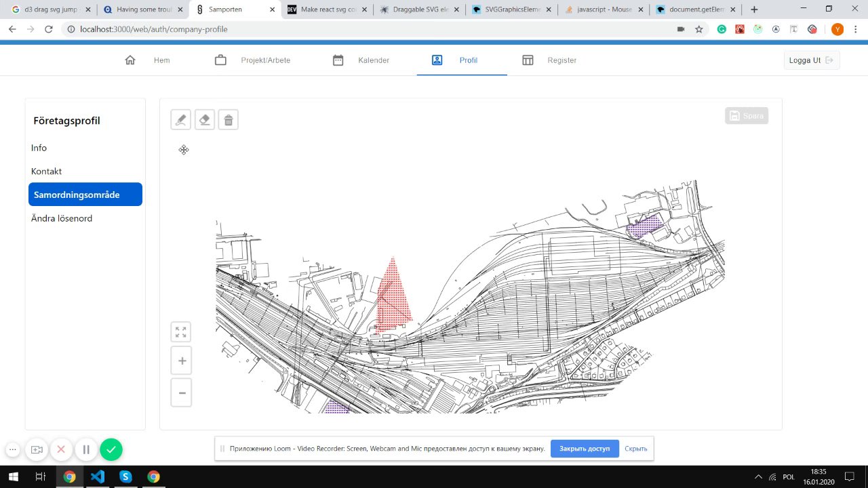
Task: Pause the Loom recording
Action: pos(86,449)
